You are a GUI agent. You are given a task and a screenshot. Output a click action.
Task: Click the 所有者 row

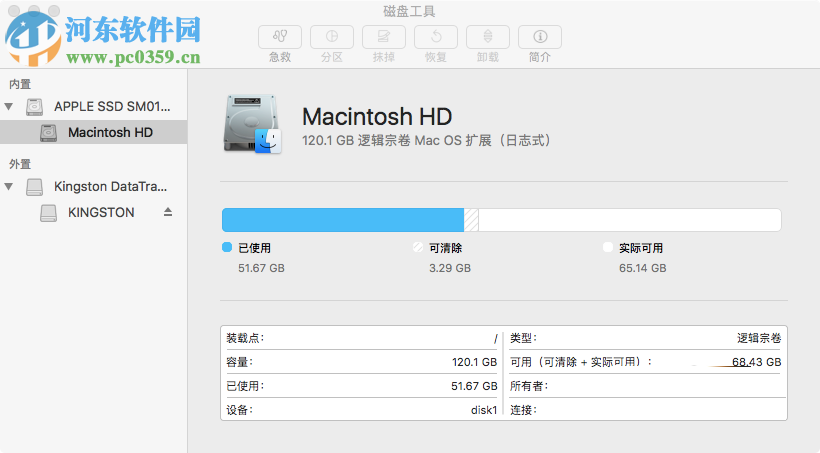[x=645, y=386]
